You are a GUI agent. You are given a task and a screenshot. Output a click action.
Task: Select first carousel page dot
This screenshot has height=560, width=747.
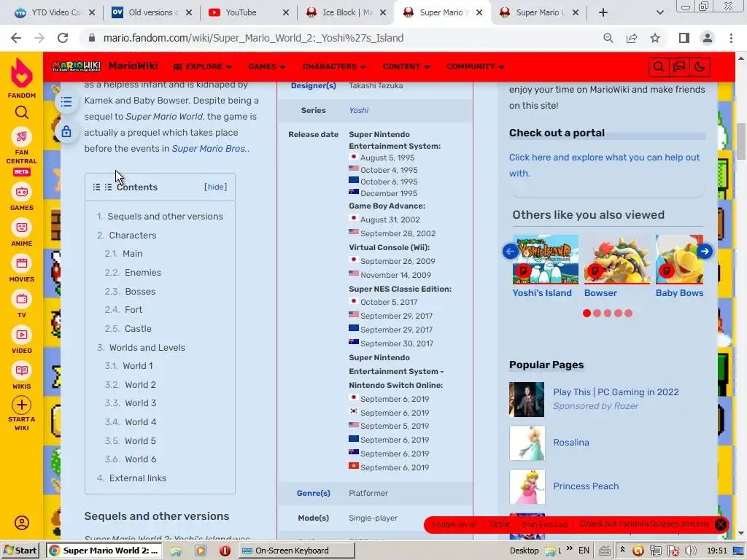point(587,314)
